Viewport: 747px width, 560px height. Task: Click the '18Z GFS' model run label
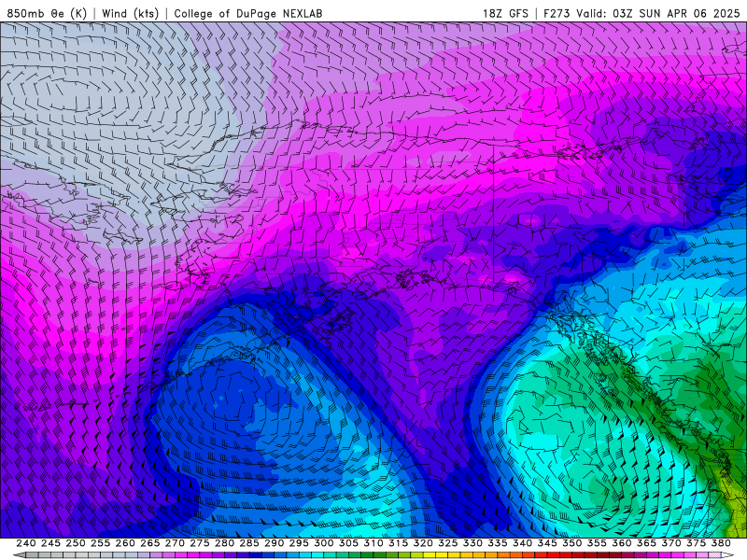click(x=505, y=13)
